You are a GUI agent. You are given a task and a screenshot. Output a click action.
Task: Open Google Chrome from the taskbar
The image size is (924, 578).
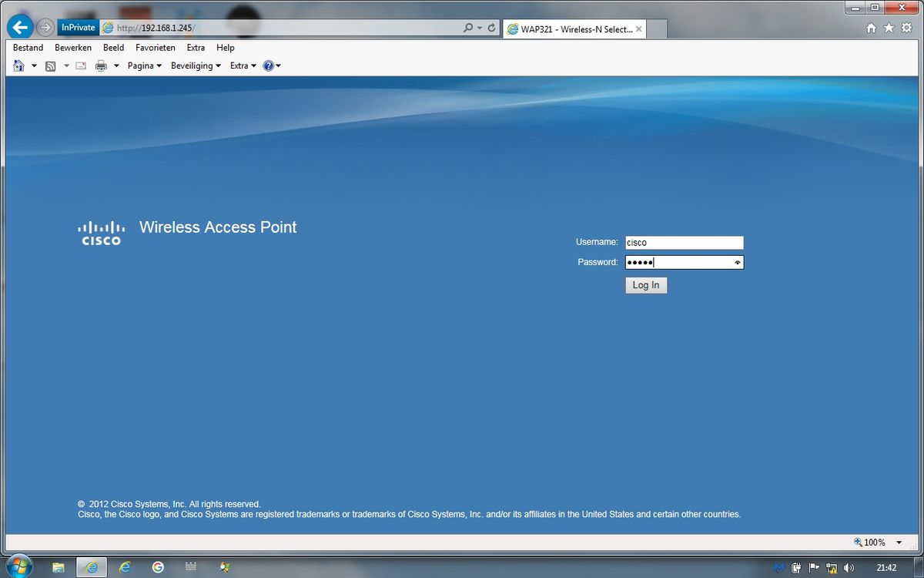(158, 567)
